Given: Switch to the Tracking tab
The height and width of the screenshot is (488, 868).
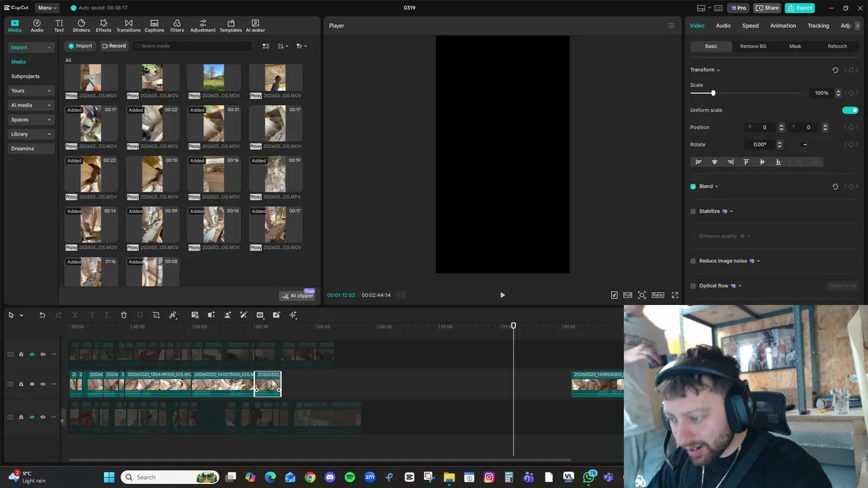Looking at the screenshot, I should [818, 26].
